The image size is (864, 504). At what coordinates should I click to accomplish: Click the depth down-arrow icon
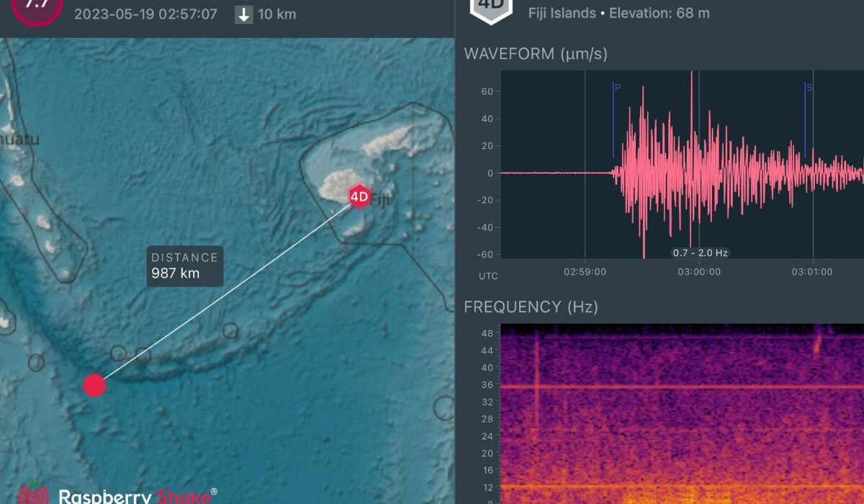point(244,14)
